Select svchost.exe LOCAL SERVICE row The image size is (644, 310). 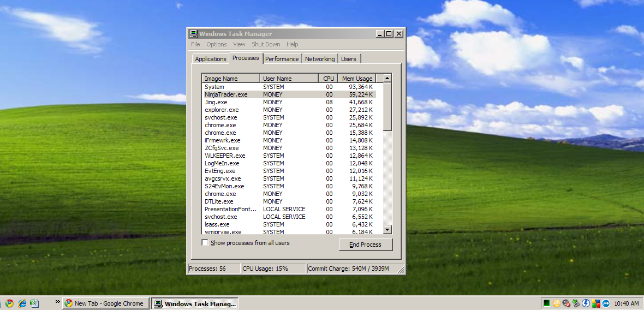[289, 217]
